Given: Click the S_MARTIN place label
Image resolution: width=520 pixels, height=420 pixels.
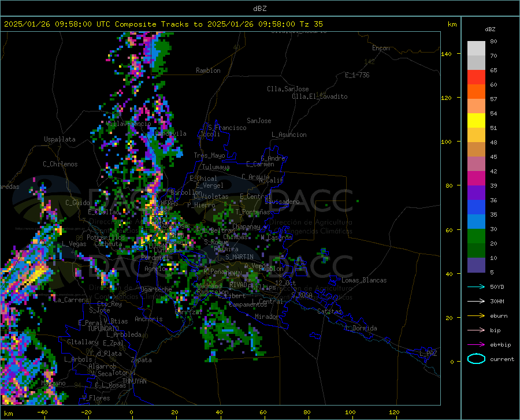Looking at the screenshot, I should (239, 257).
